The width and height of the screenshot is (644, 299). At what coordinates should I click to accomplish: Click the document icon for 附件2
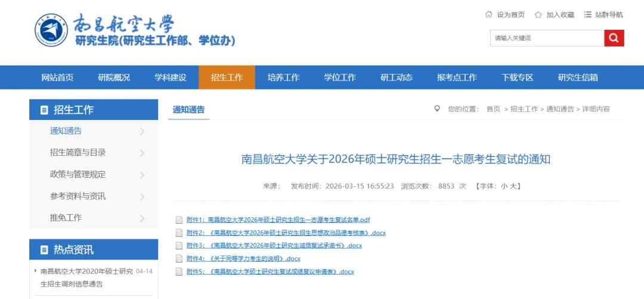click(179, 233)
